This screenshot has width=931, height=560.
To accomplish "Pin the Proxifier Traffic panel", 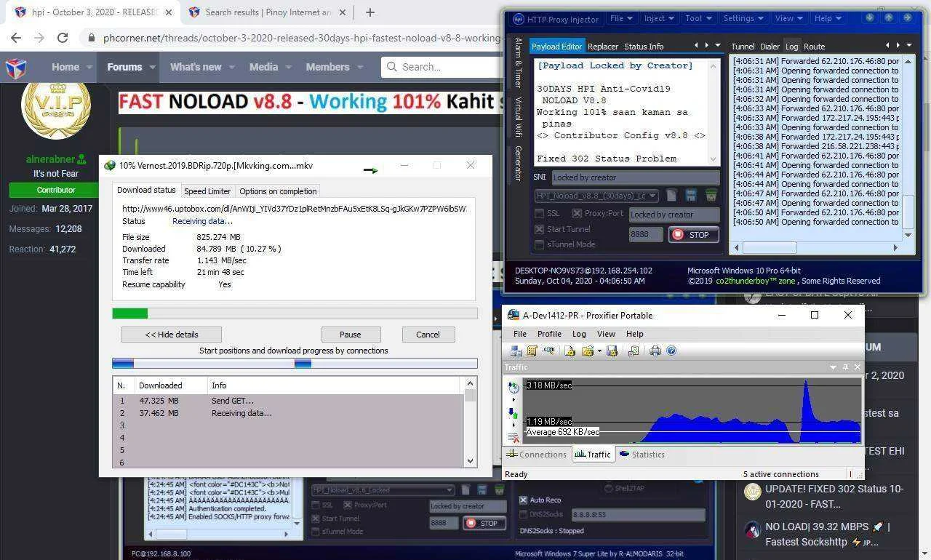I will click(845, 367).
